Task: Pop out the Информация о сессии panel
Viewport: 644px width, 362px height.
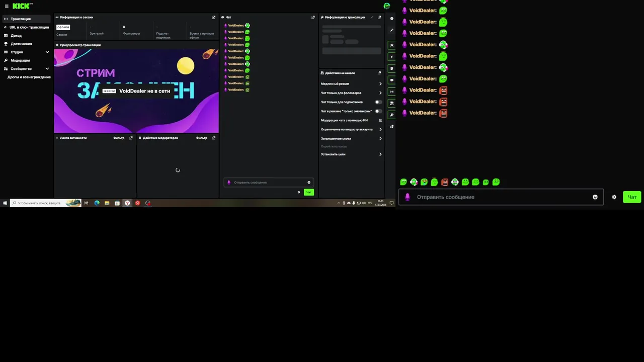Action: click(214, 17)
